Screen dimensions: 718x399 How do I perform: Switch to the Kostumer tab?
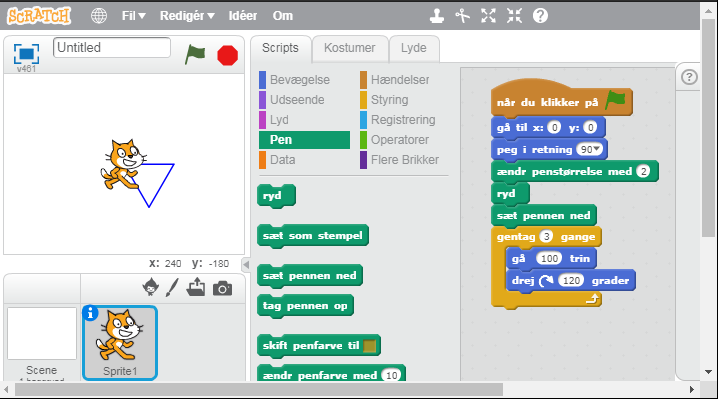(350, 48)
